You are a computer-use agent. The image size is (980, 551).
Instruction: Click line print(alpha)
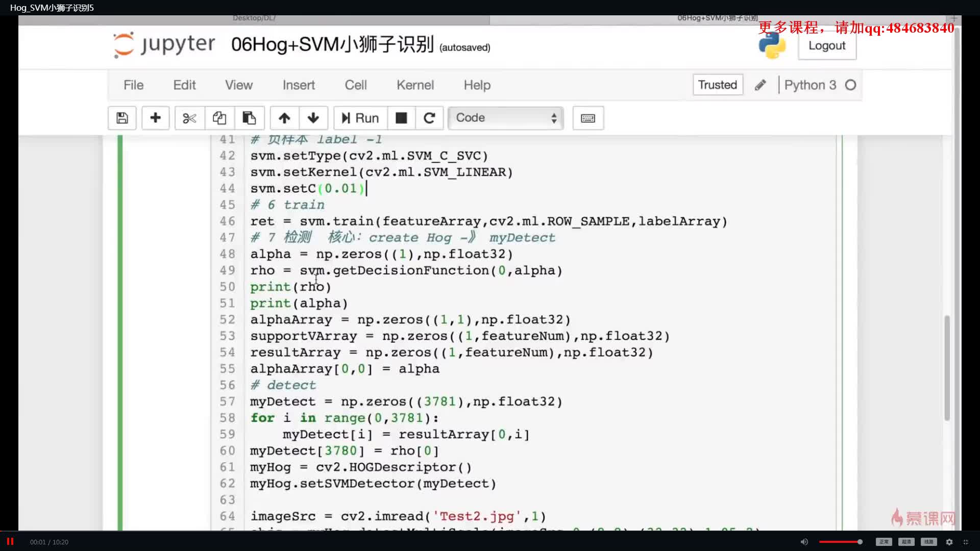[299, 303]
